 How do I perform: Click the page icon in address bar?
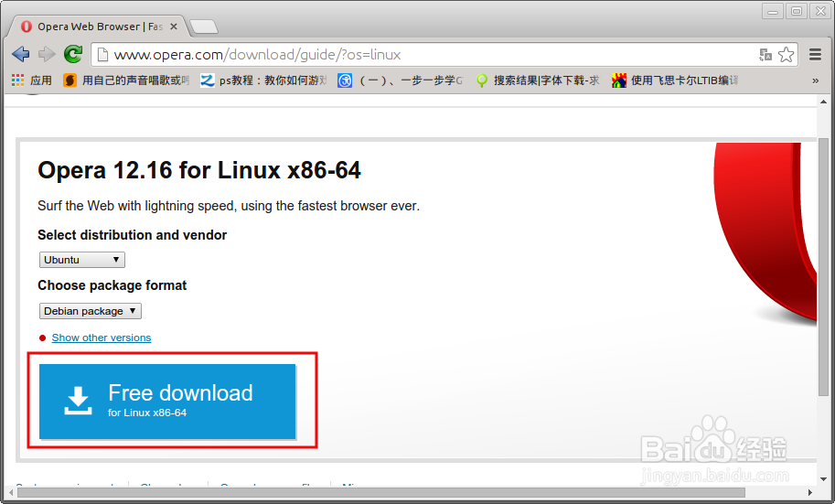pos(102,54)
